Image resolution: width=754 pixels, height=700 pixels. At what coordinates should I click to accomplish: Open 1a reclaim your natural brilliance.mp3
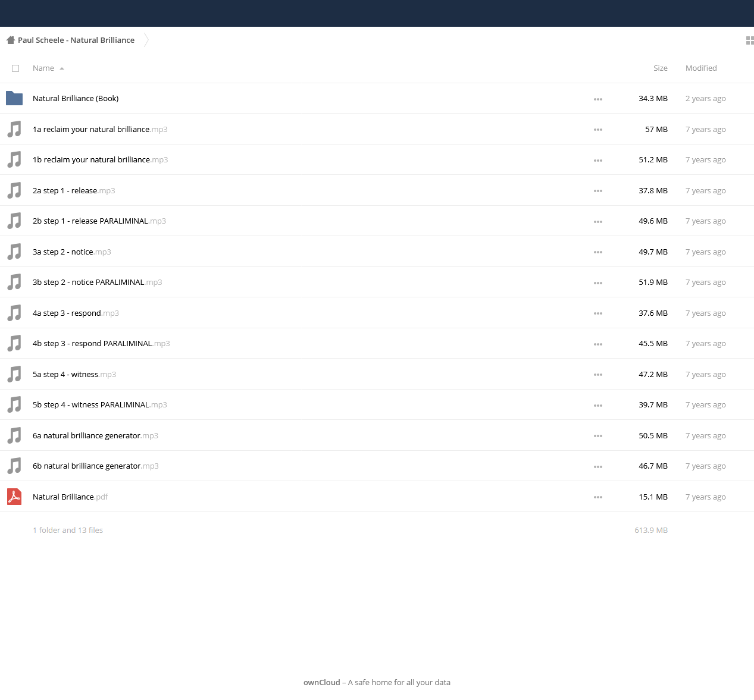pyautogui.click(x=100, y=129)
